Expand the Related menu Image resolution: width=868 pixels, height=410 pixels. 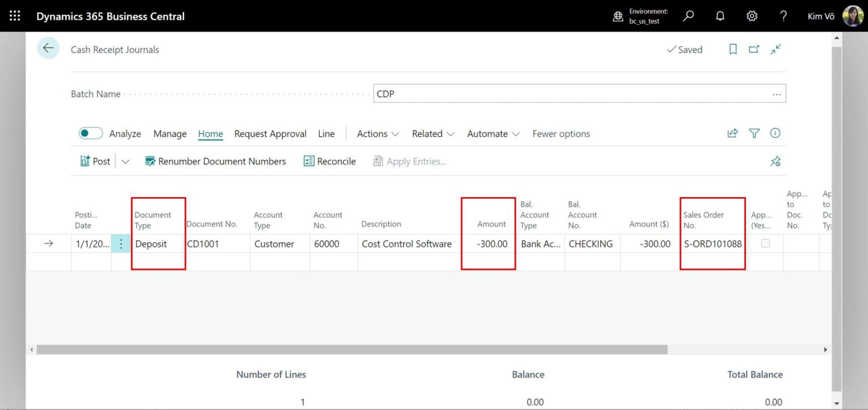(433, 134)
